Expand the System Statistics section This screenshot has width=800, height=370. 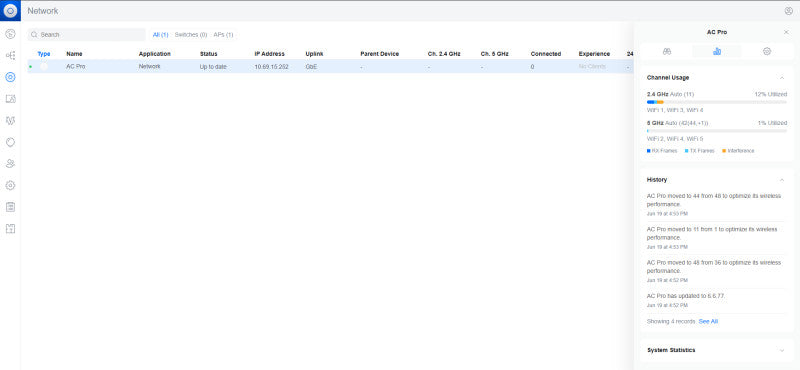tap(782, 350)
